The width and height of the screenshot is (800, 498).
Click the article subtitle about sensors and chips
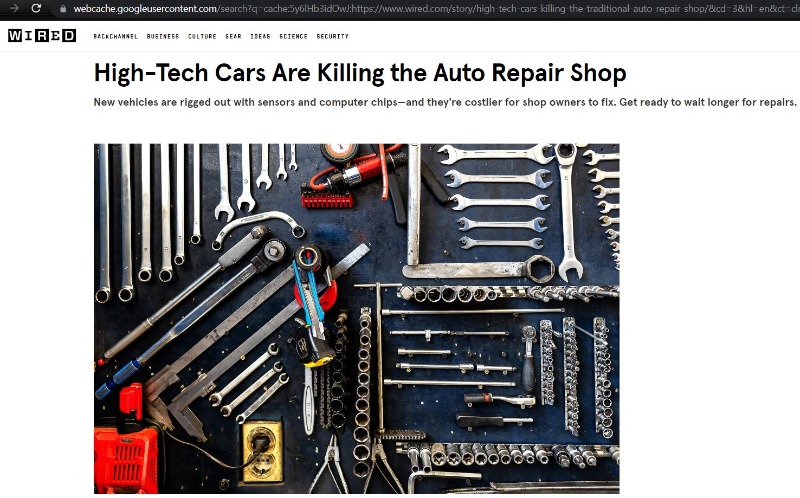445,102
